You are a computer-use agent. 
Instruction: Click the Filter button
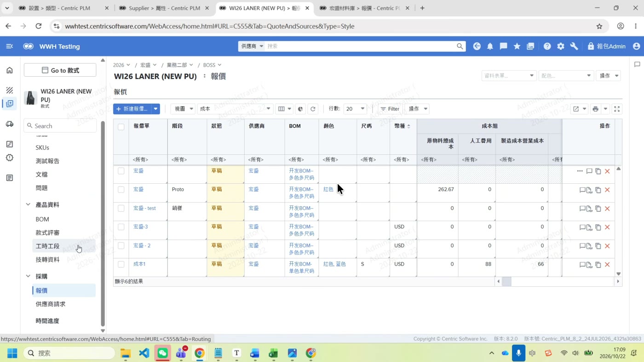(x=390, y=109)
